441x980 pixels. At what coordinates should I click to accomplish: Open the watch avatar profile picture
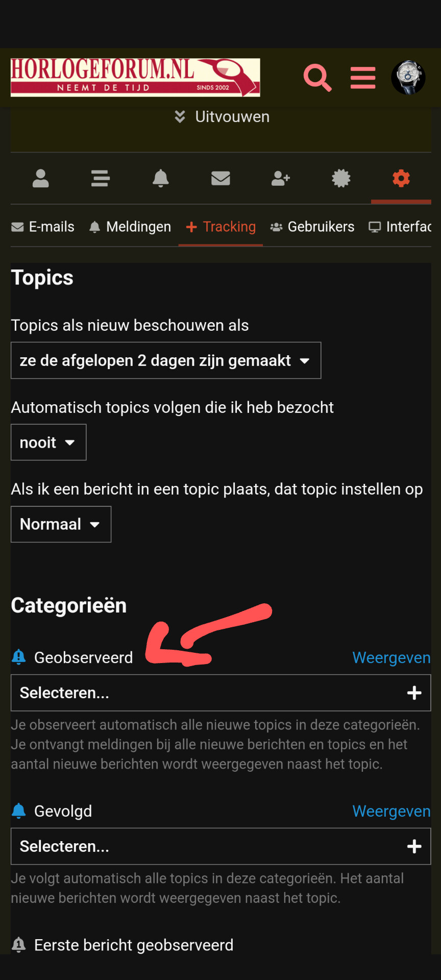tap(408, 78)
